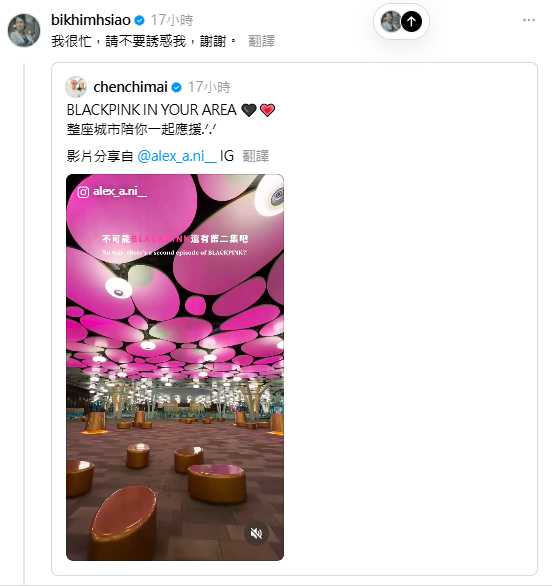Screen dimensions: 552x586
Task: Open chenchimai's profile avatar
Action: 76,87
